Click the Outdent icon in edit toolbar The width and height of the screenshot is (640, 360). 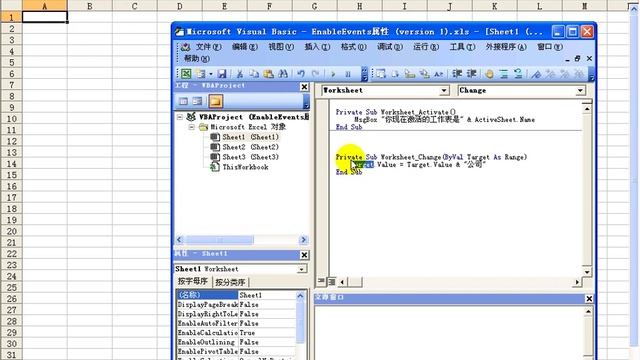[471, 73]
